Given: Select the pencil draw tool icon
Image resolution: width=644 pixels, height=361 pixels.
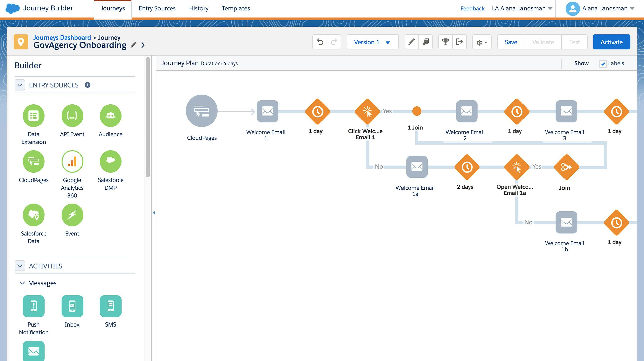Looking at the screenshot, I should [411, 42].
